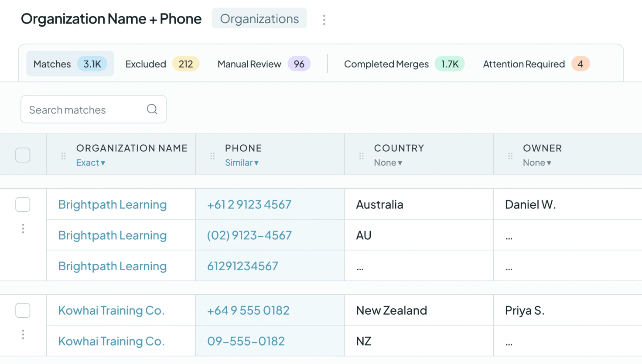Screen dimensions: 642x364
Task: Click phone number 61291234567
Action: (x=242, y=266)
